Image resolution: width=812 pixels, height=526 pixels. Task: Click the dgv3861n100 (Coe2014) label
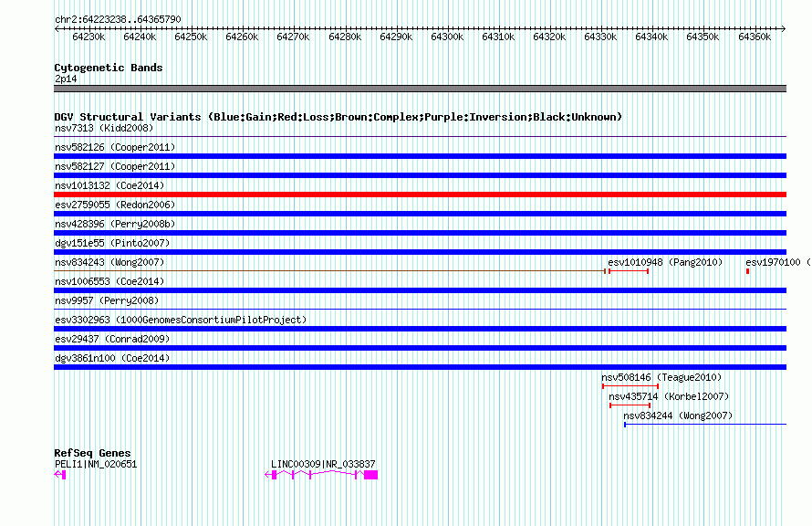(112, 358)
